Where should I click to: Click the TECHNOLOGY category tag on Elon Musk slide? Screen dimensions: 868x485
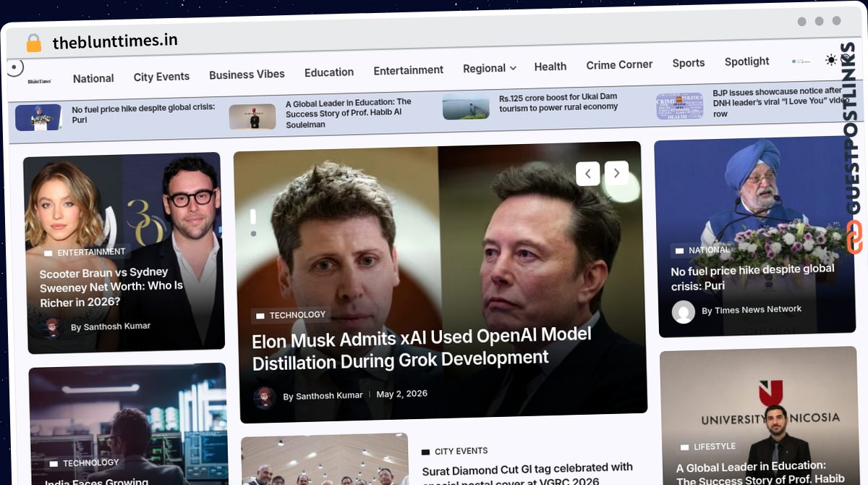[290, 316]
